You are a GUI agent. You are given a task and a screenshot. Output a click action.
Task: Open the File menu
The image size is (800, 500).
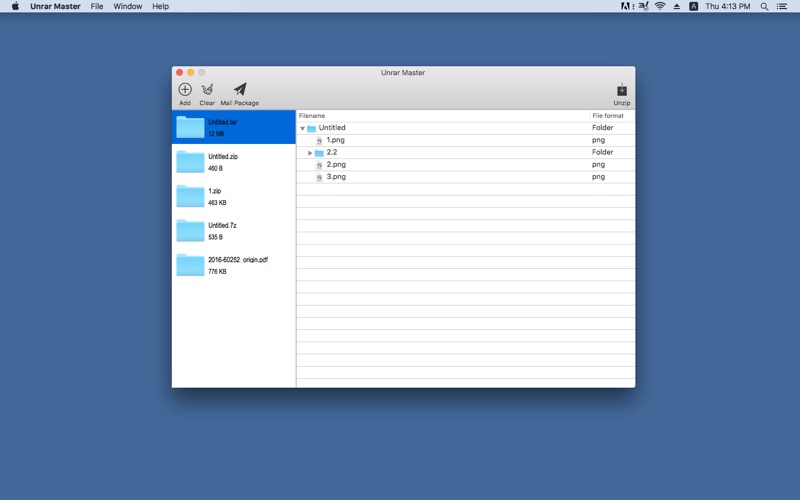[x=97, y=6]
